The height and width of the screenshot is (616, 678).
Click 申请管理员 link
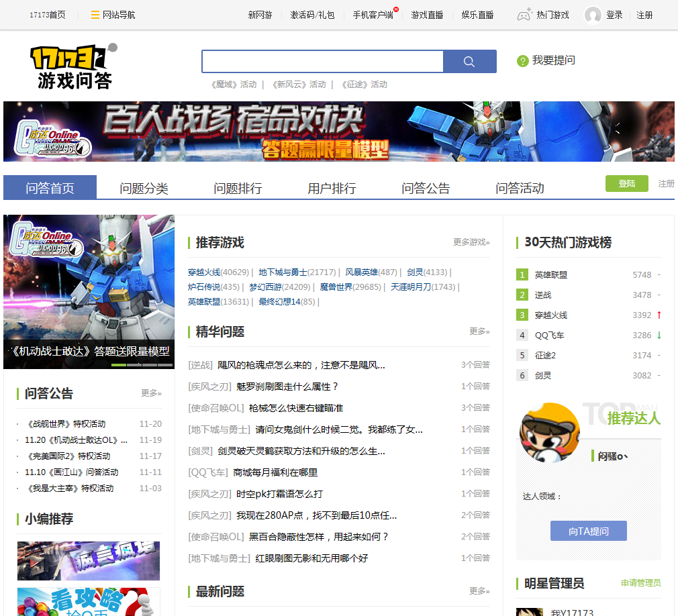641,582
